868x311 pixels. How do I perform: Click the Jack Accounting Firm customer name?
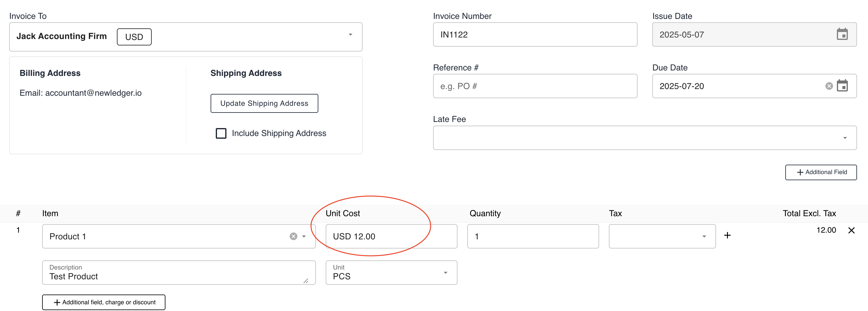pos(62,36)
